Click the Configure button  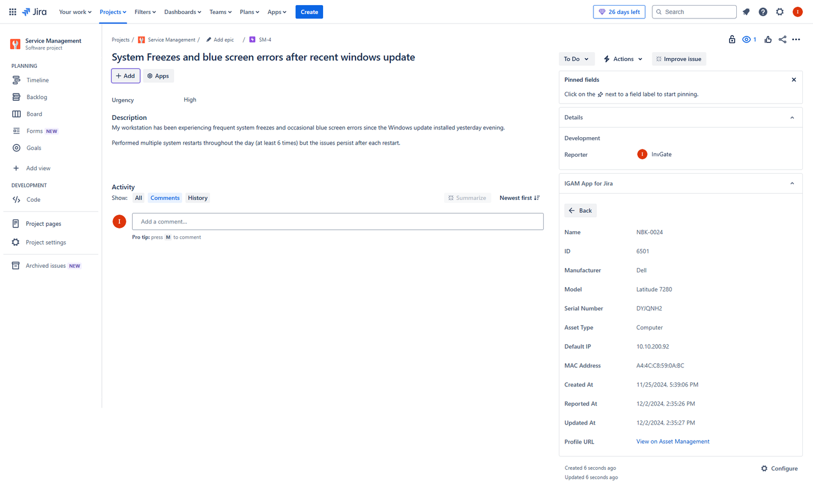point(779,469)
